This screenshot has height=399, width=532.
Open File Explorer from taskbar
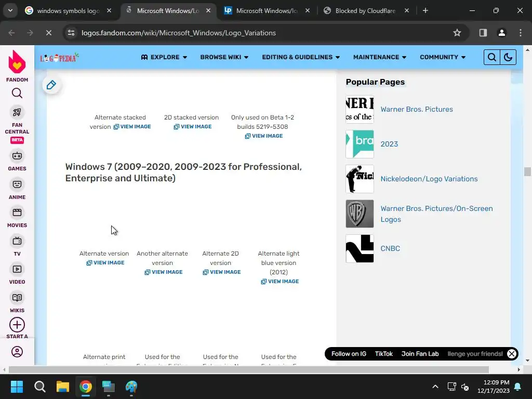pyautogui.click(x=63, y=387)
